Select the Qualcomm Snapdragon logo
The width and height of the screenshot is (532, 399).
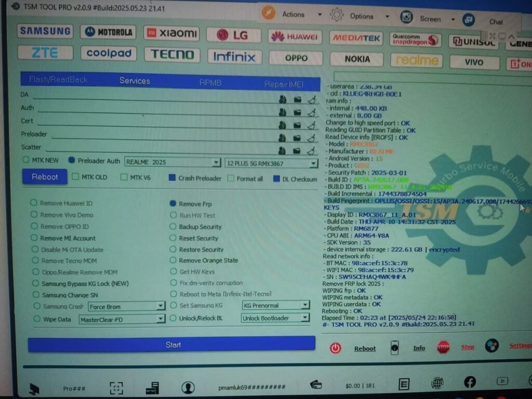[416, 39]
